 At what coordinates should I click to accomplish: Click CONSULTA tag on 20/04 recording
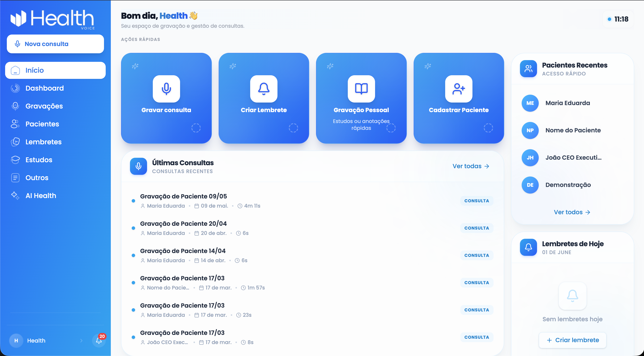(477, 228)
